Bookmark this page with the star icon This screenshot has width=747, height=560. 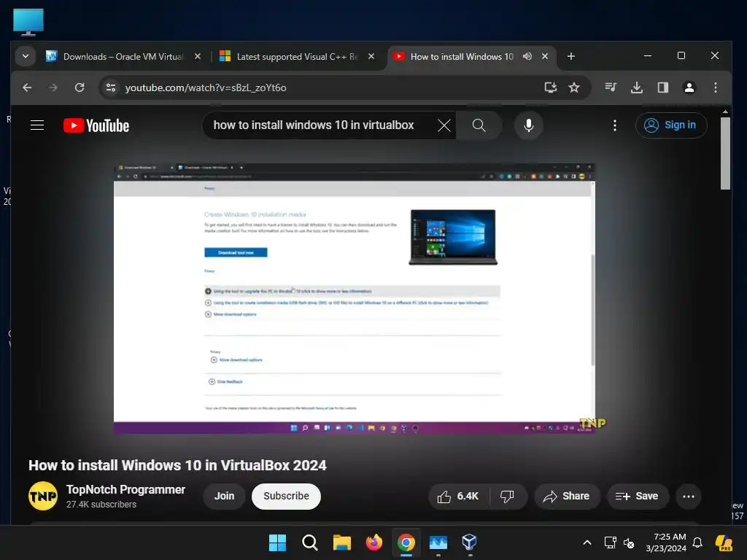(574, 87)
